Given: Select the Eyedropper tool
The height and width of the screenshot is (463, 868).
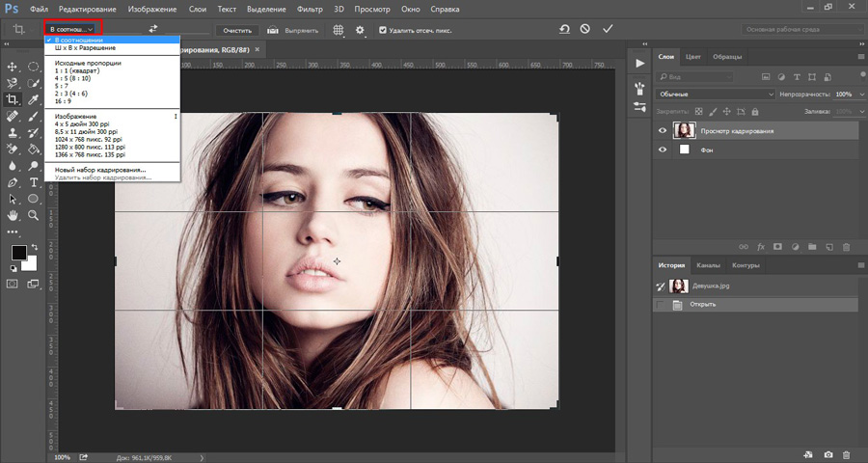Looking at the screenshot, I should pos(33,99).
